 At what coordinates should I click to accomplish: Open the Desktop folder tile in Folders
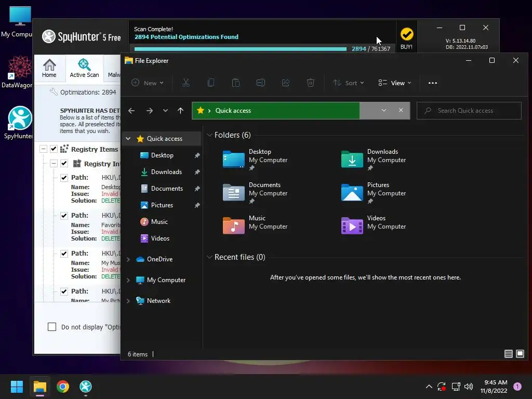coord(255,159)
